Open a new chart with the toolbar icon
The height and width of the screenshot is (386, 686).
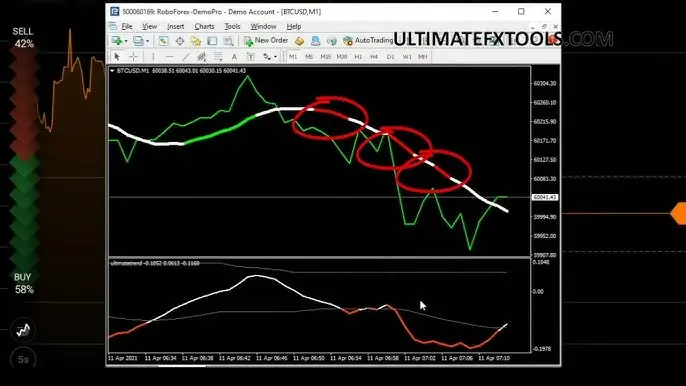(x=117, y=41)
